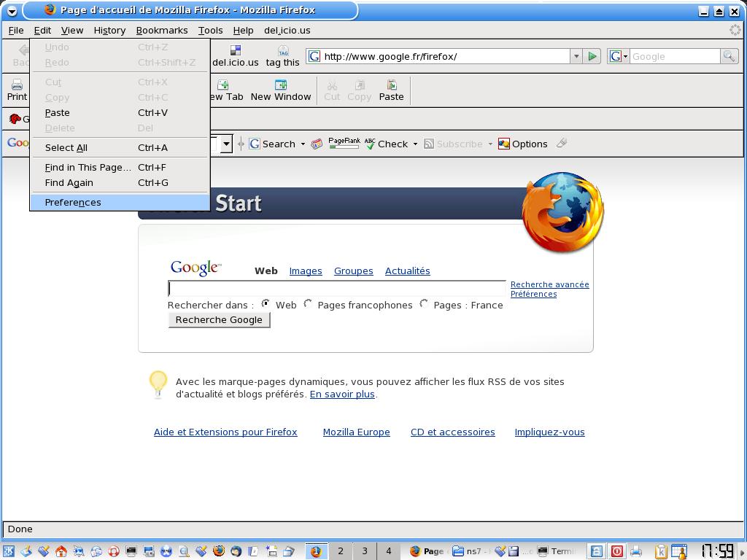
Task: Switch to virtual desktop 3 in pager
Action: [x=365, y=551]
